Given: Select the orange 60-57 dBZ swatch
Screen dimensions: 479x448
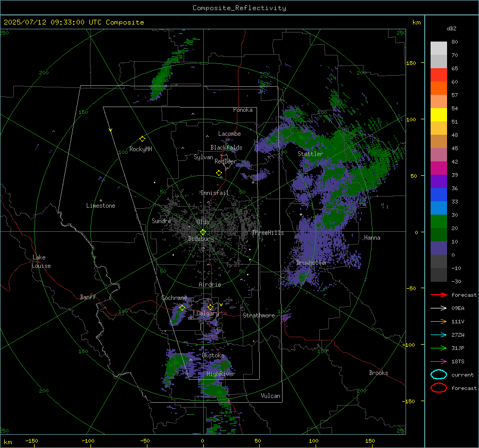Looking at the screenshot, I should coord(439,88).
